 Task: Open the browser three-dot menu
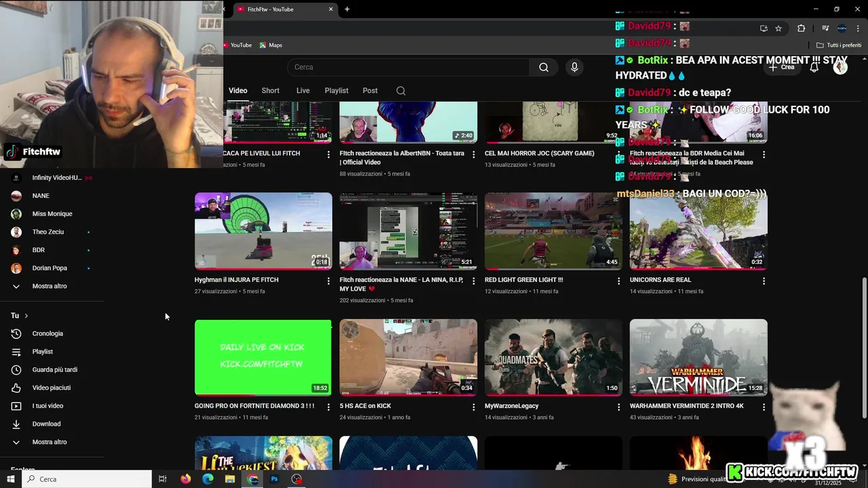point(858,28)
